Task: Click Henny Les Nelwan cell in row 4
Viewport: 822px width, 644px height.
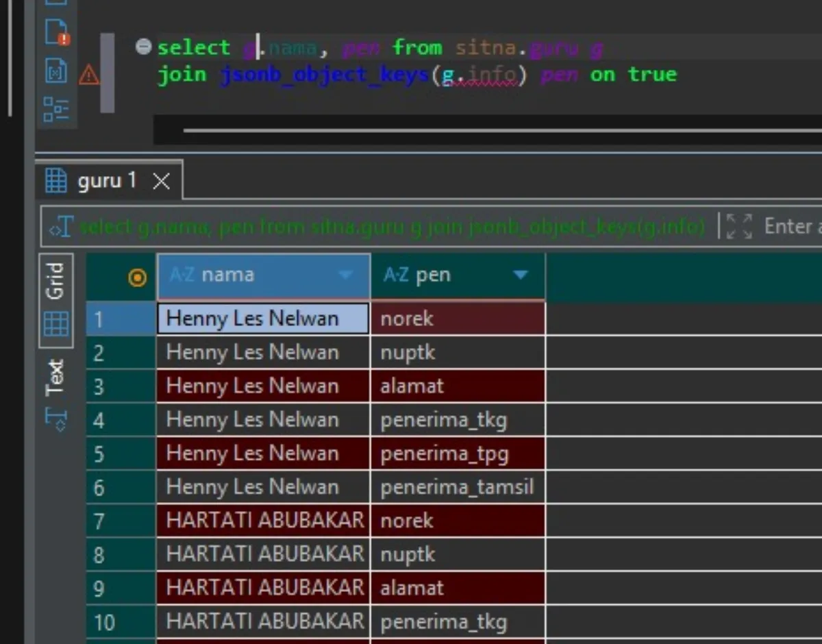Action: 264,419
